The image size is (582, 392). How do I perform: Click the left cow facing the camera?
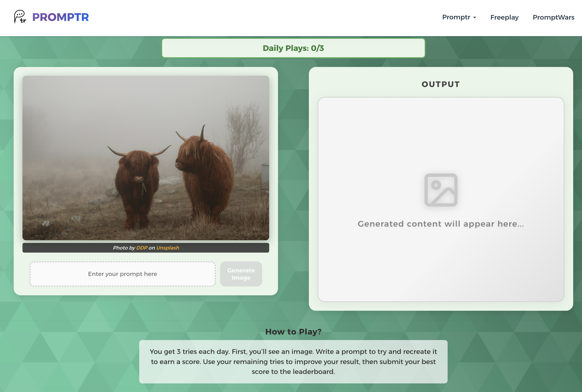click(x=137, y=183)
